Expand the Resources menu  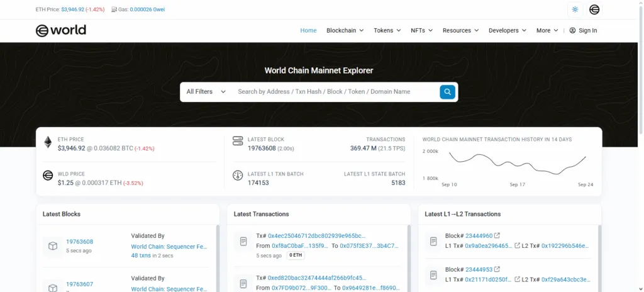tap(461, 30)
